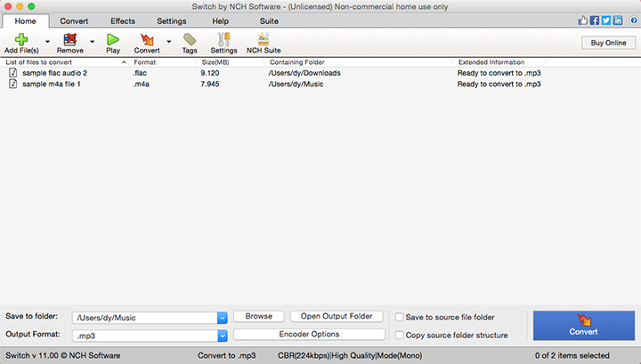Switch to the Convert tab
The image size is (641, 364).
(74, 20)
